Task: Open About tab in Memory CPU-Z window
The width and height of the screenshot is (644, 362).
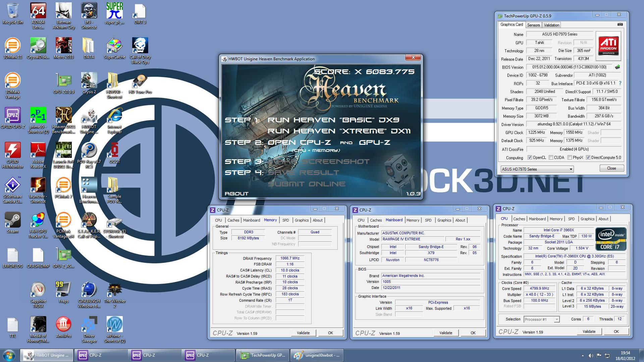Action: (318, 220)
